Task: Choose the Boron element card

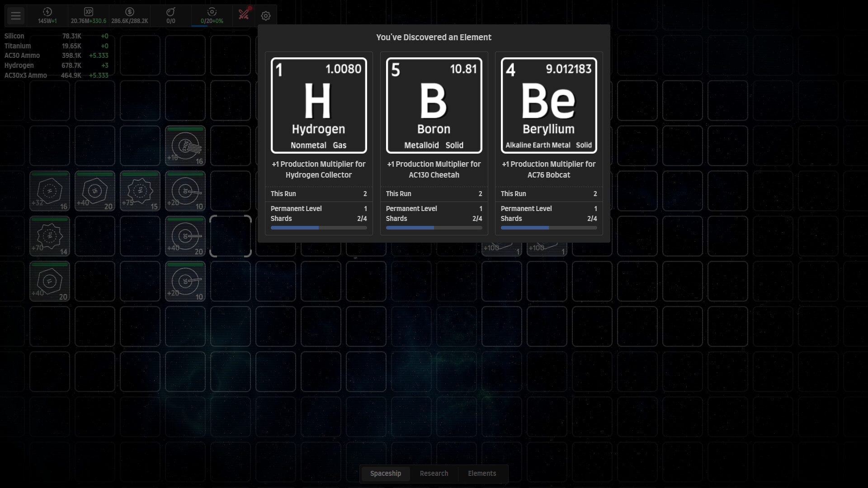Action: click(434, 105)
